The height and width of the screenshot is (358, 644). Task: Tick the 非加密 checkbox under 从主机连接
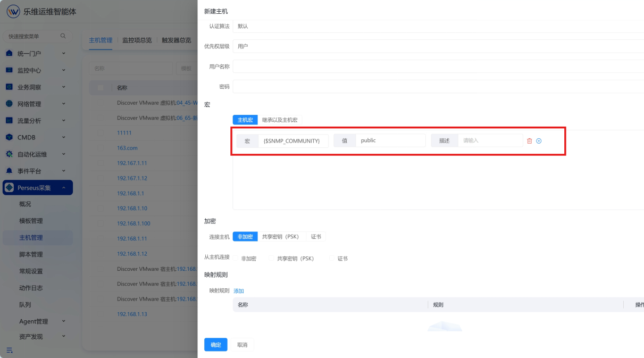click(x=236, y=258)
